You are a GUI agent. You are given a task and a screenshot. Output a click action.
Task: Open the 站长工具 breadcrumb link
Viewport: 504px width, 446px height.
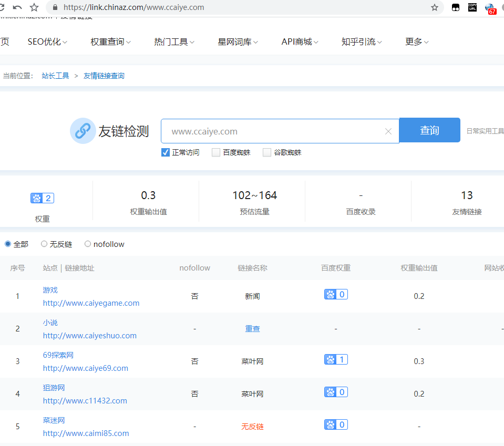[55, 76]
